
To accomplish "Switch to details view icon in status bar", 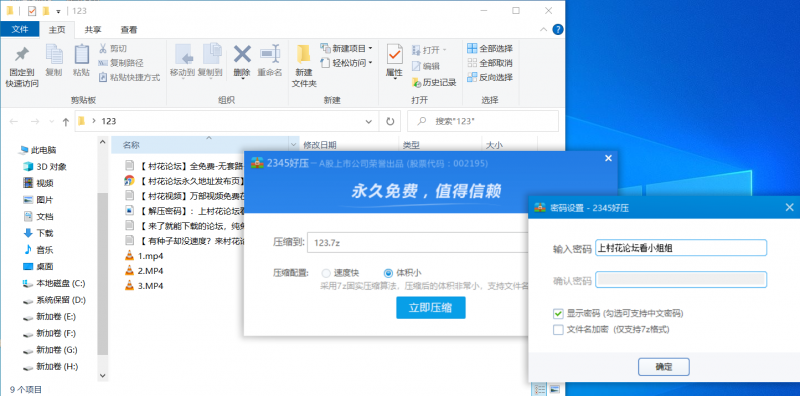I will (x=540, y=390).
